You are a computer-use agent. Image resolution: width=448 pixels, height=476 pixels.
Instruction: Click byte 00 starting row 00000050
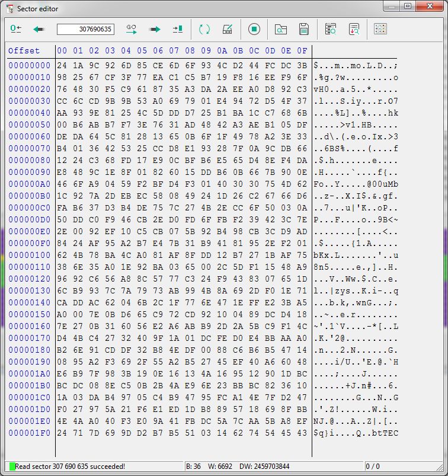pyautogui.click(x=62, y=124)
